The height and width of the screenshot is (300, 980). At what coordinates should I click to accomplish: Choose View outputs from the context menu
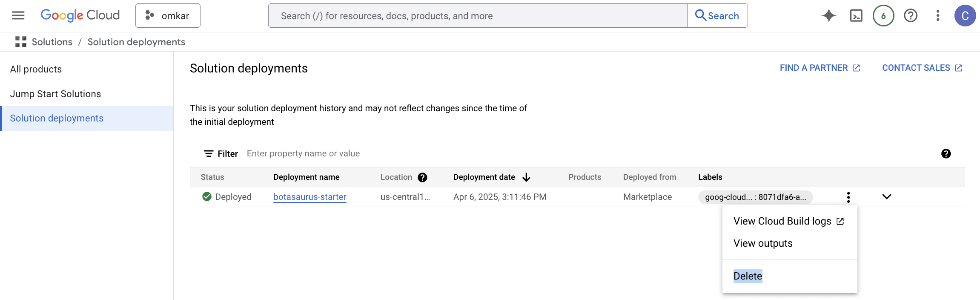pyautogui.click(x=763, y=243)
